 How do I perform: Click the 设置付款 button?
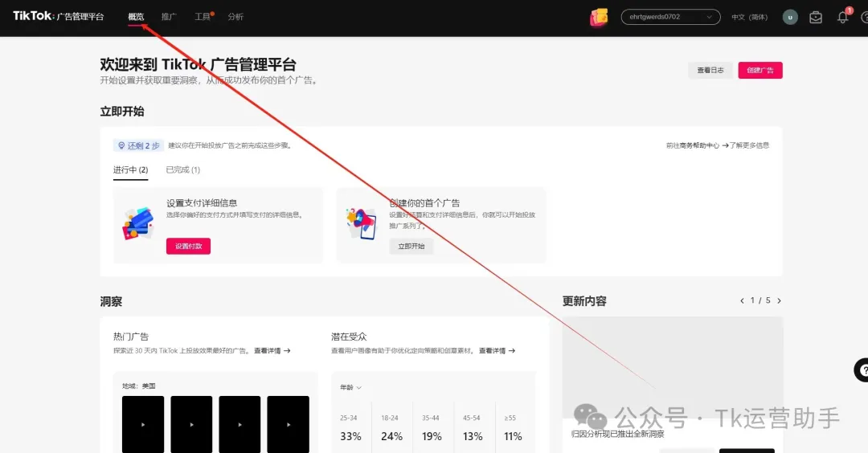[x=188, y=246]
